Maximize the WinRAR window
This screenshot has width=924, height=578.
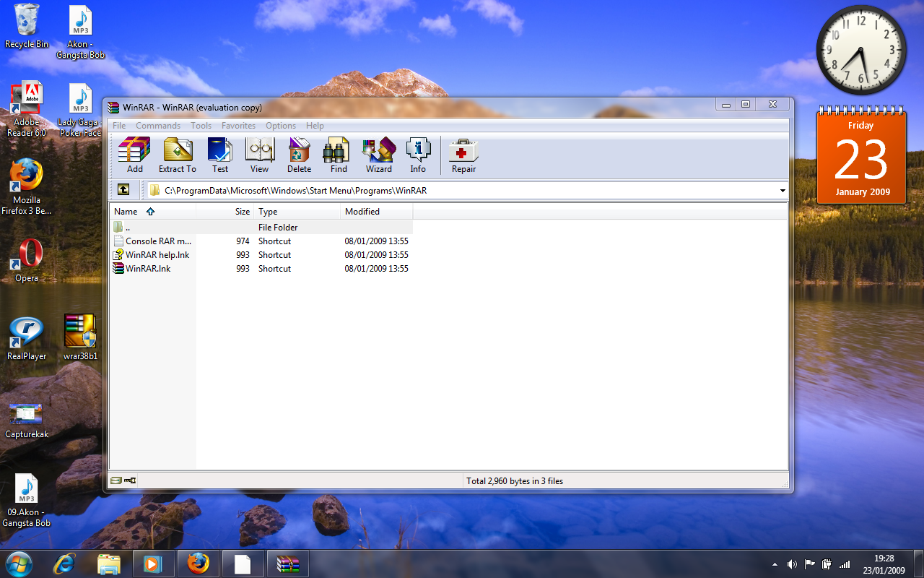click(746, 105)
